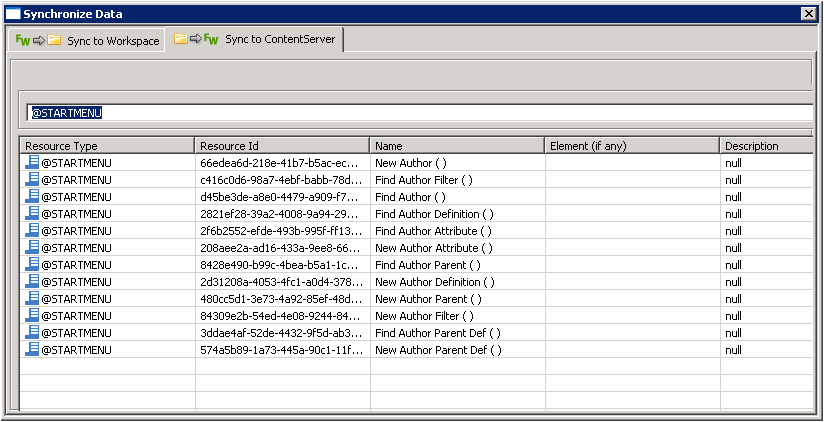Select the name 'Find Author Parent Def ( )'
This screenshot has height=422, width=824.
(x=438, y=333)
